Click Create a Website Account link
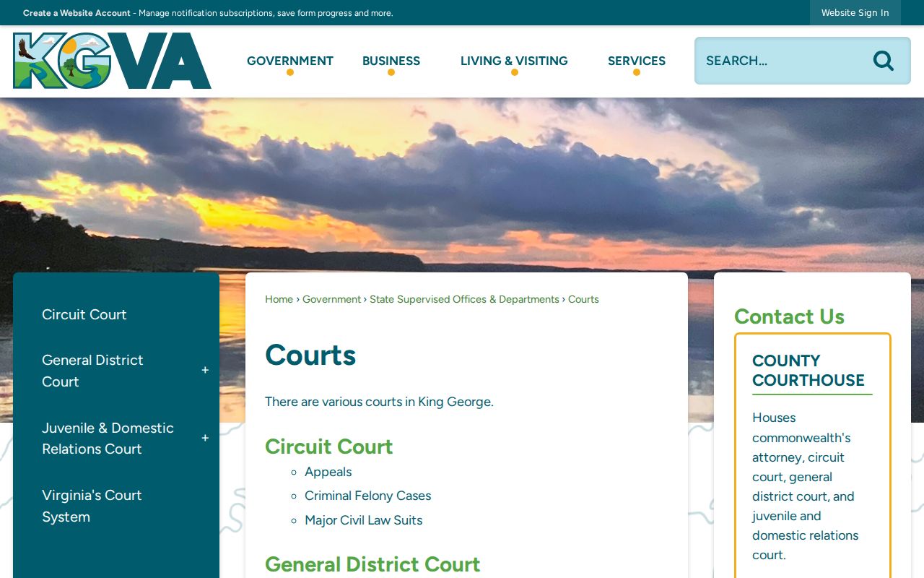This screenshot has height=578, width=924. (x=77, y=13)
